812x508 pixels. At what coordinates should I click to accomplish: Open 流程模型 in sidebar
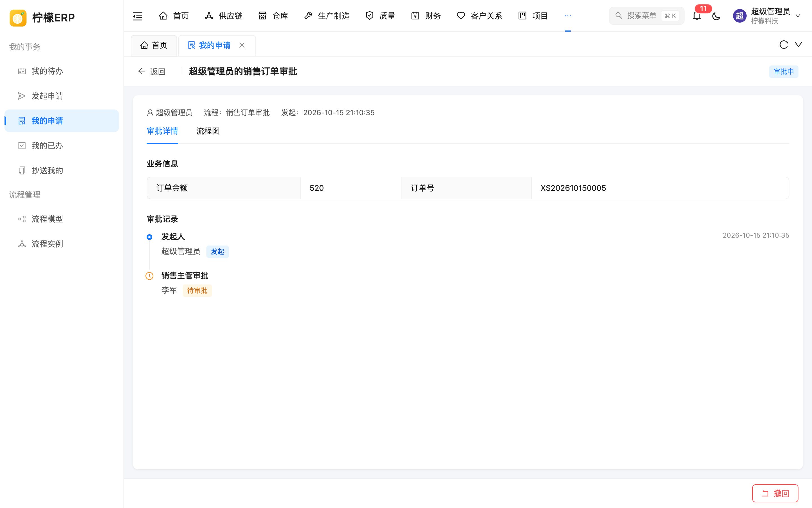(x=62, y=219)
